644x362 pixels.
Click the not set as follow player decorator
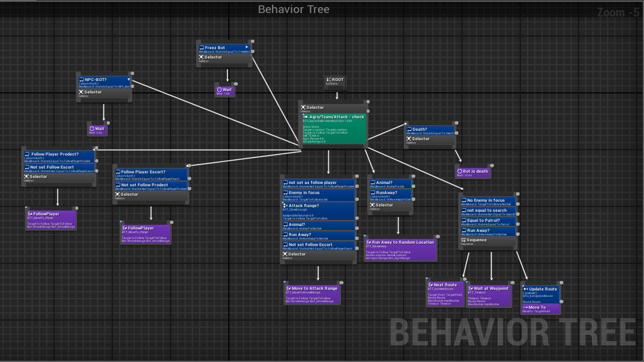tap(318, 184)
